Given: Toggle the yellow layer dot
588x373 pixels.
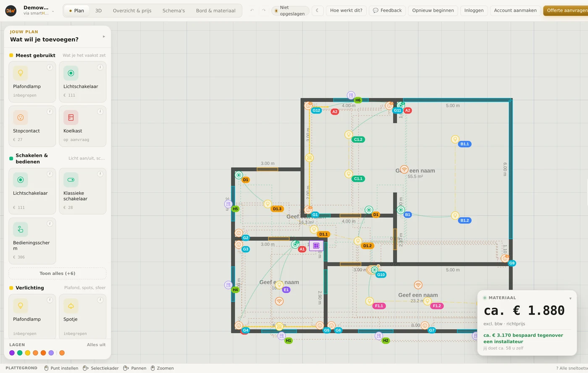Looking at the screenshot, I should click(28, 353).
